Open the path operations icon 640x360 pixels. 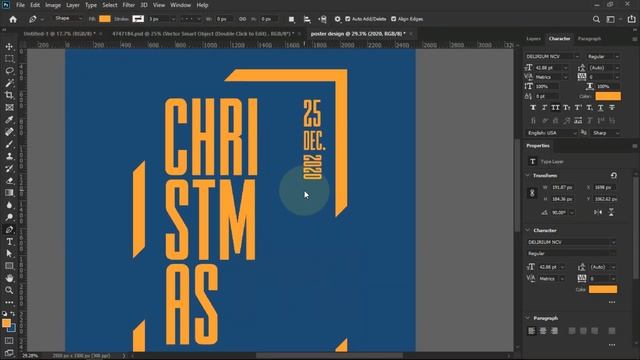point(291,19)
